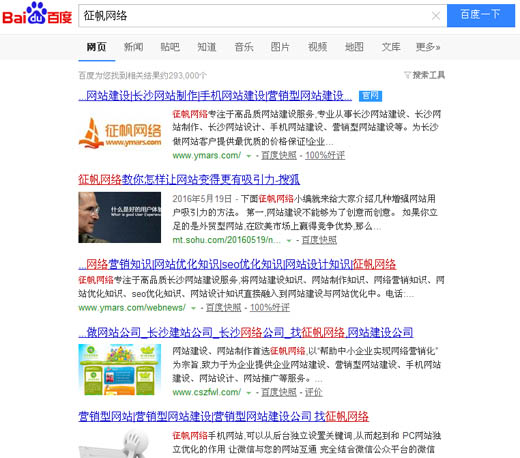Click the Steve Jobs thumbnail image
Image resolution: width=520 pixels, height=458 pixels.
tap(120, 217)
